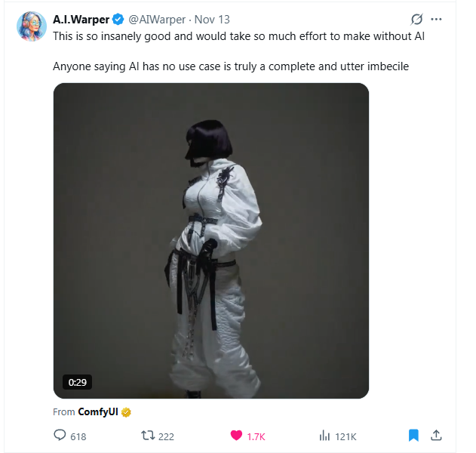This screenshot has width=476, height=453.
Task: Click the blue verified badge
Action: (118, 20)
